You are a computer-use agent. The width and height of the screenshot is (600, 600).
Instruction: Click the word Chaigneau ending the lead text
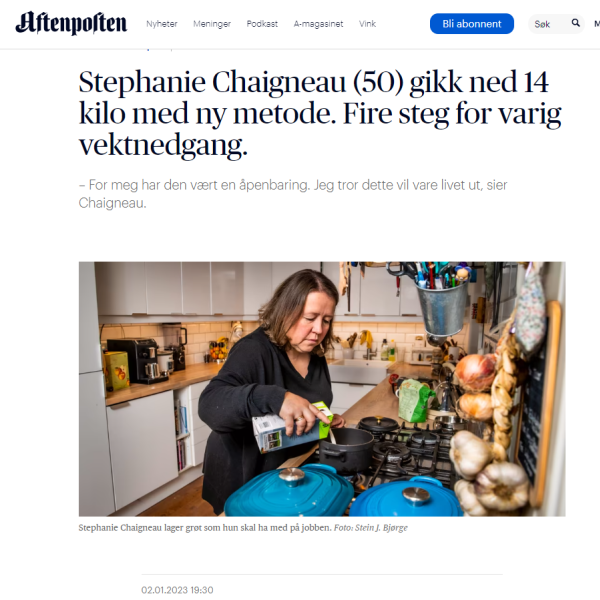(x=112, y=203)
